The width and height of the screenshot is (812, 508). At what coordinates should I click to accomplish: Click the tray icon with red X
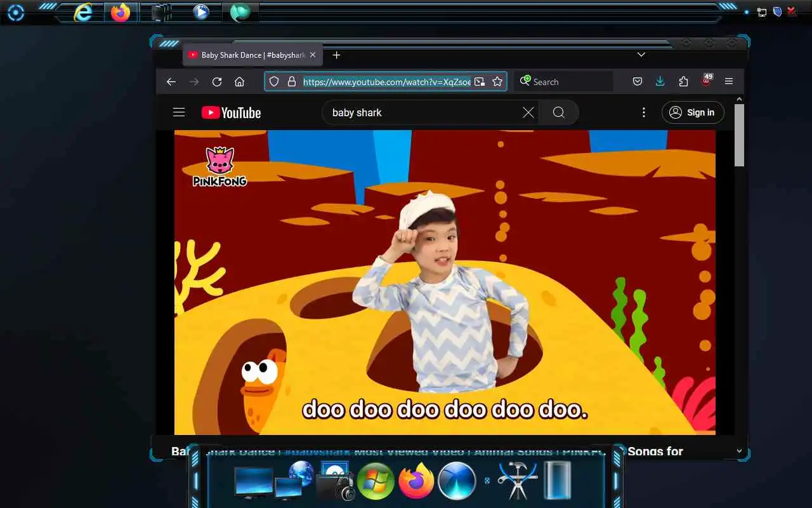coord(792,11)
